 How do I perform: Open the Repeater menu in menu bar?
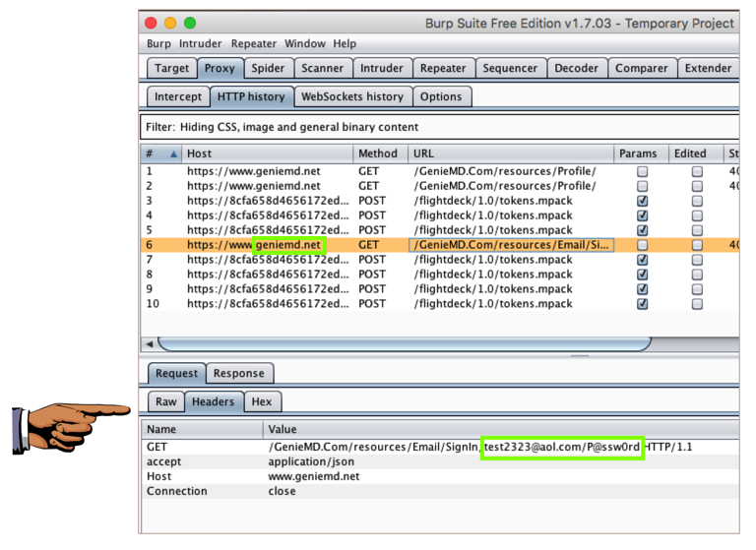click(x=254, y=44)
